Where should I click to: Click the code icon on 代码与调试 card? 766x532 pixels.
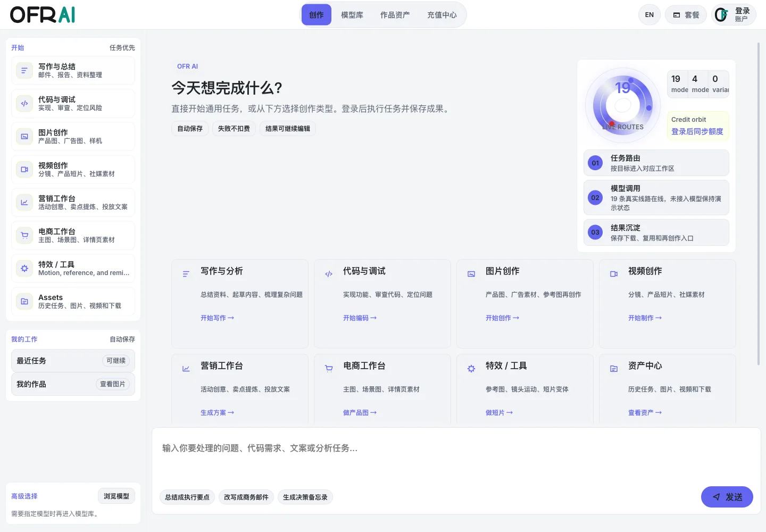pos(329,274)
